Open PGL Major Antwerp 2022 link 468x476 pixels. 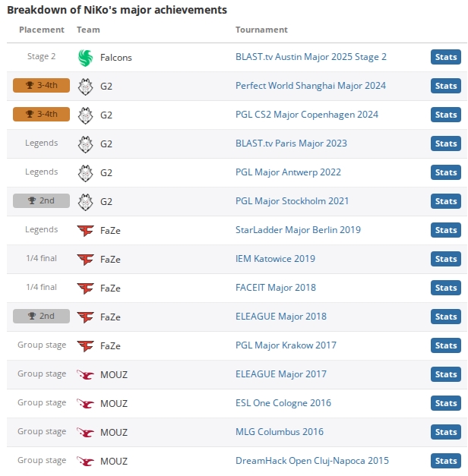288,172
